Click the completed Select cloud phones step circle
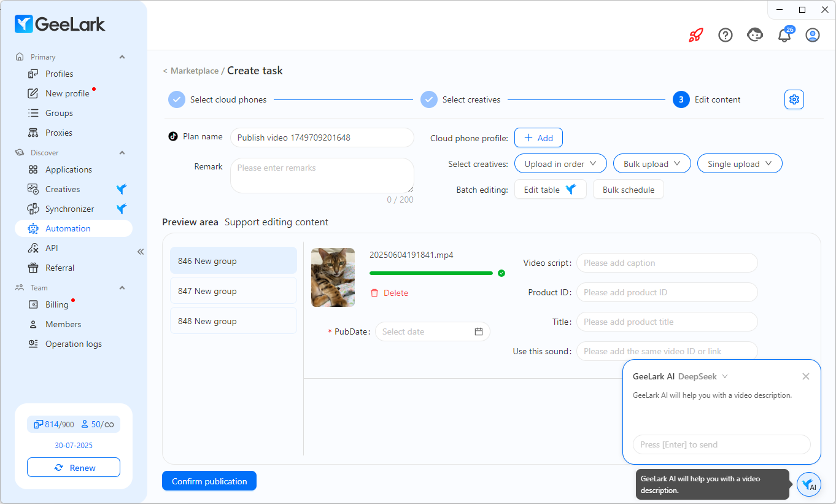The width and height of the screenshot is (836, 504). coord(177,99)
